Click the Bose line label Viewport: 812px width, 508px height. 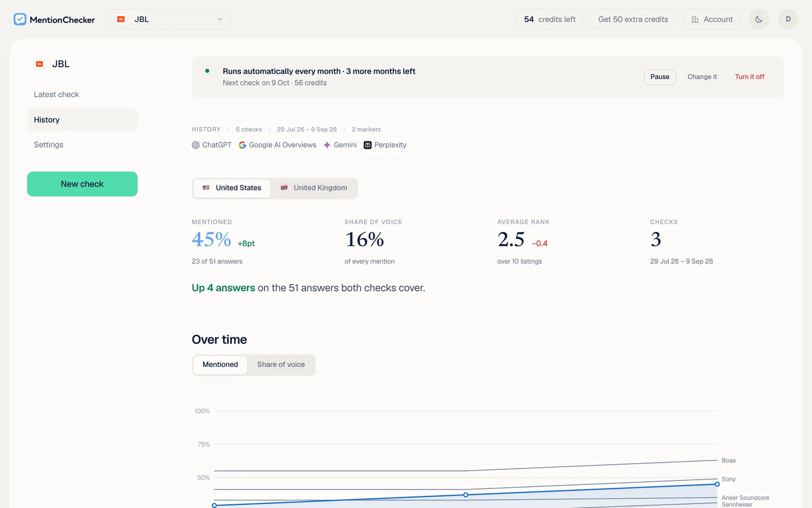click(729, 460)
